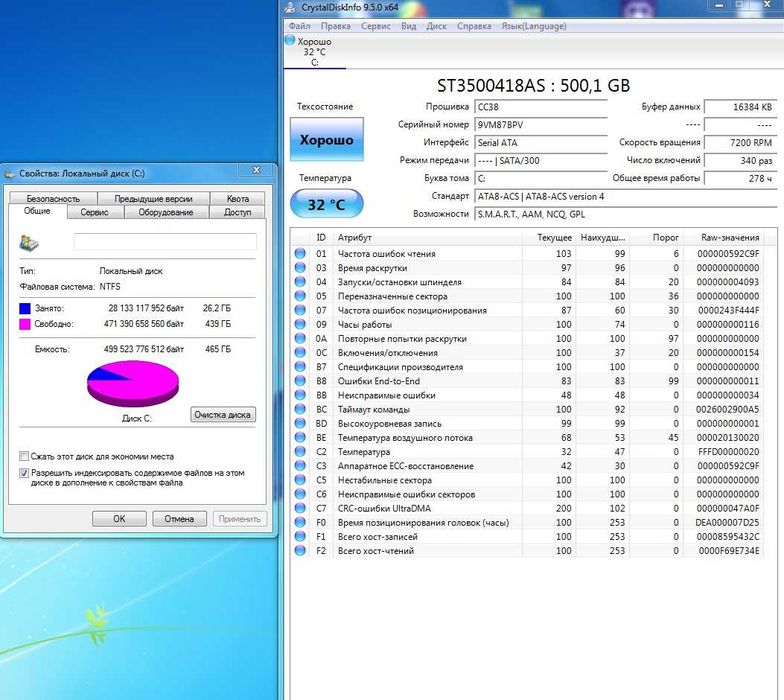Image resolution: width=784 pixels, height=700 pixels.
Task: Click the drive icon in Properties dialog
Action: coord(29,243)
